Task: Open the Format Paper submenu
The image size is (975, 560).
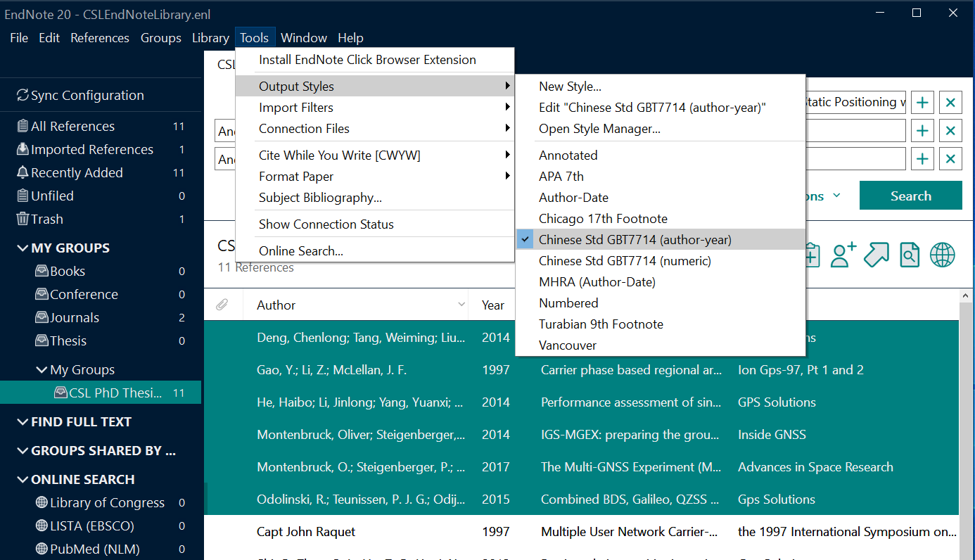Action: [x=375, y=177]
